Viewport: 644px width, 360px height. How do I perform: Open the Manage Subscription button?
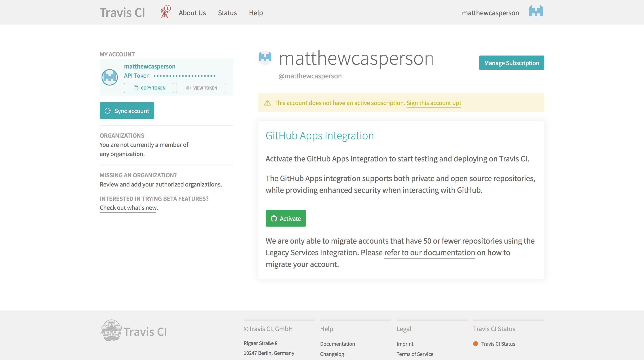[x=511, y=63]
